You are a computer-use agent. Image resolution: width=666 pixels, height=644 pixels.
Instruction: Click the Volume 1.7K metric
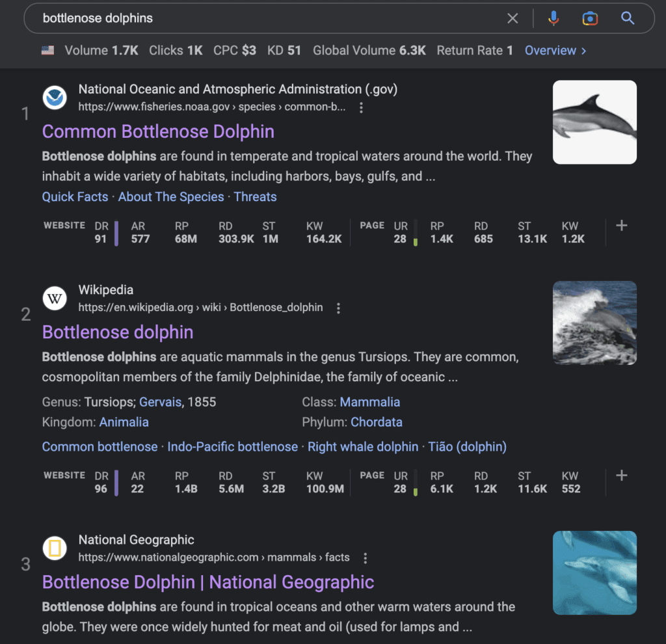pyautogui.click(x=101, y=51)
